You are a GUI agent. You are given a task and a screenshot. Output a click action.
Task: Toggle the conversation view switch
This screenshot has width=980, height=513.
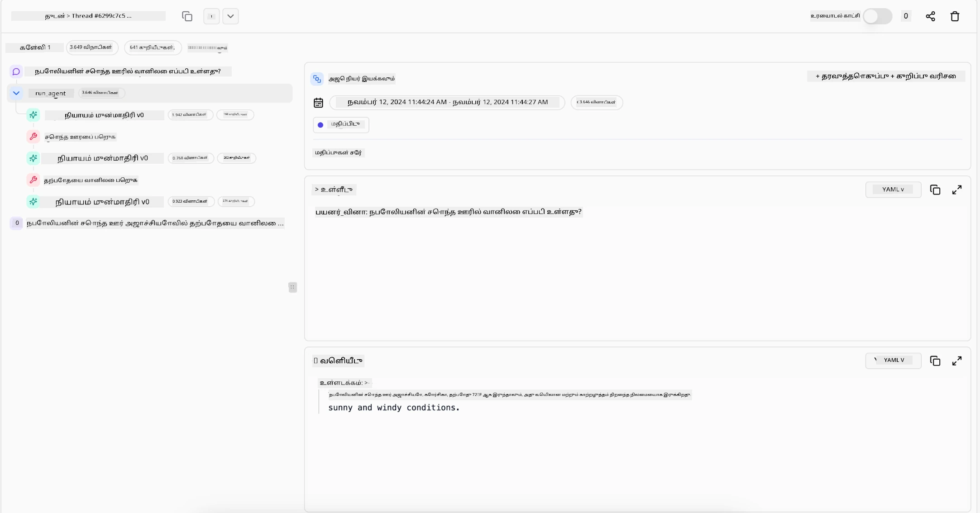877,16
